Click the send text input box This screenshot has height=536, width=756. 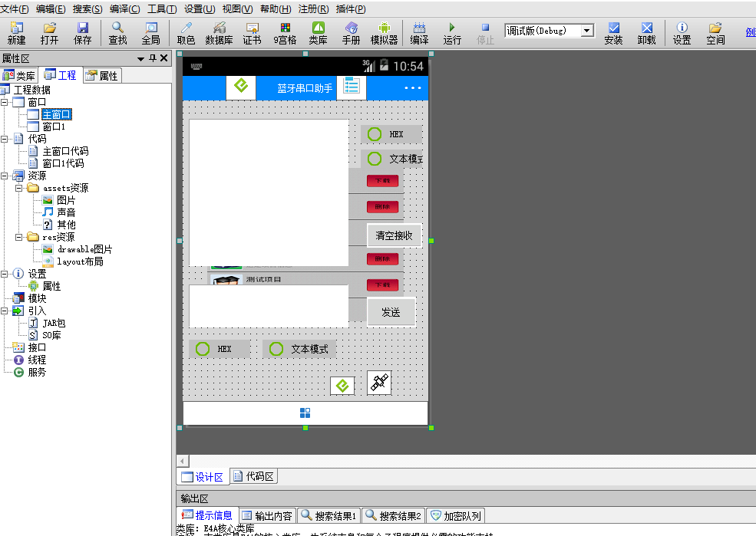pos(269,306)
